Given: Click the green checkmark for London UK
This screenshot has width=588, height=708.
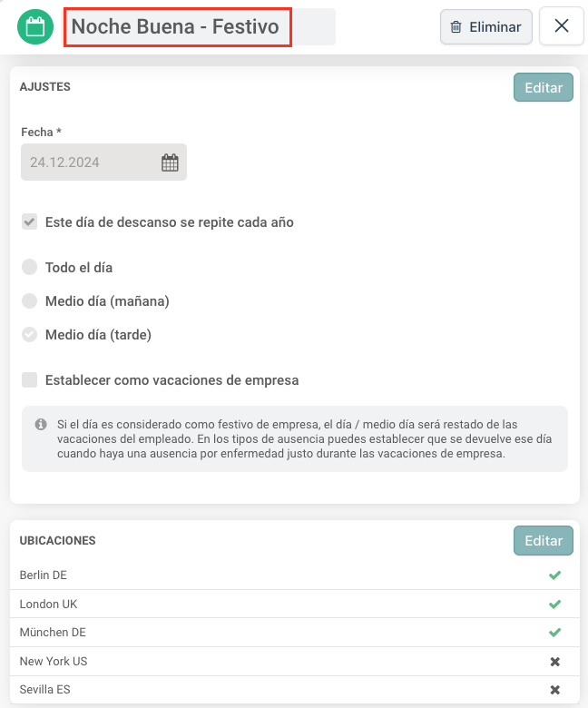Looking at the screenshot, I should (554, 605).
